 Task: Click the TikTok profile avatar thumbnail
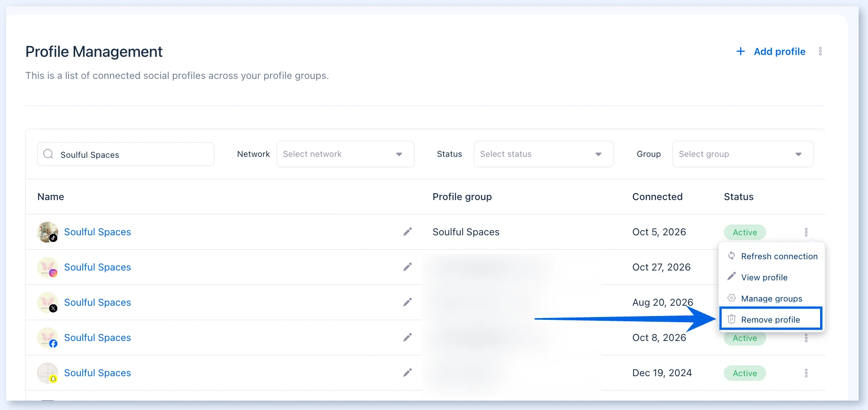tap(47, 232)
